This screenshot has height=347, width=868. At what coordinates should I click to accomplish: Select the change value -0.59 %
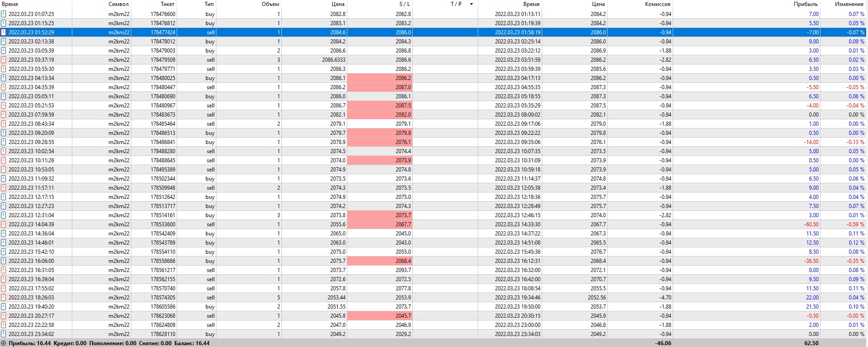855,224
